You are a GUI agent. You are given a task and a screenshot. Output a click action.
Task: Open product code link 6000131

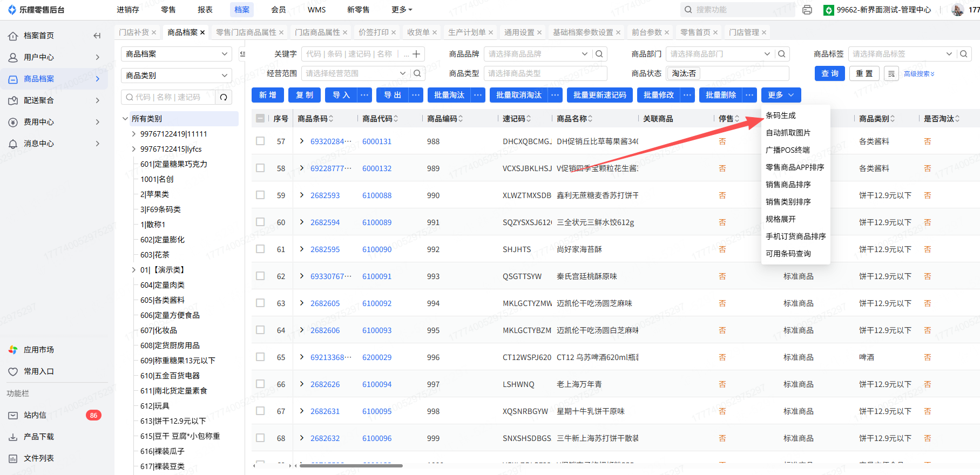tap(377, 141)
